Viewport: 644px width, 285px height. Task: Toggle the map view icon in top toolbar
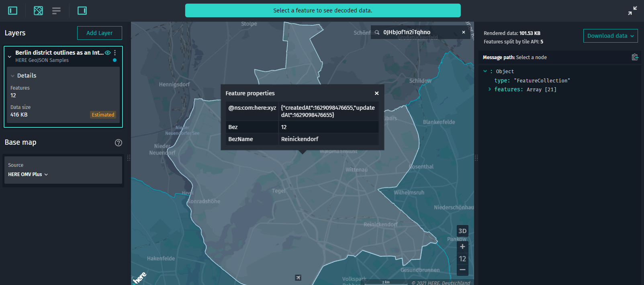click(x=38, y=10)
